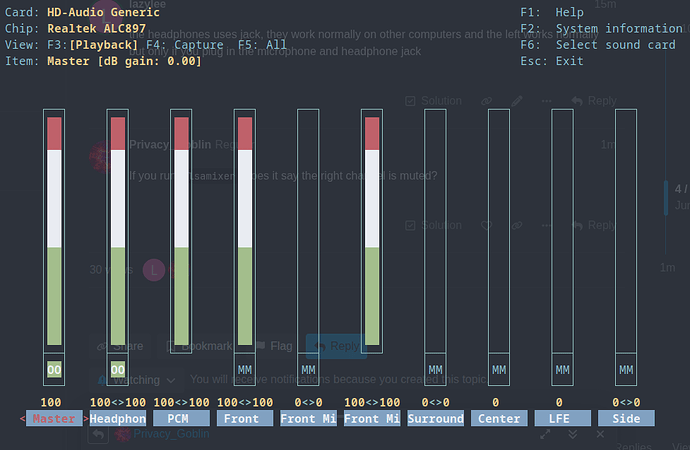Unmute the Surround channel MM box

tap(435, 370)
